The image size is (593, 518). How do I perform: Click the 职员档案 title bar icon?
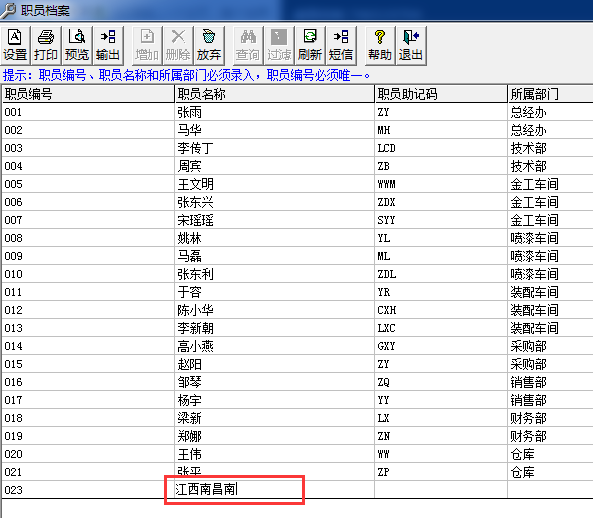click(8, 10)
